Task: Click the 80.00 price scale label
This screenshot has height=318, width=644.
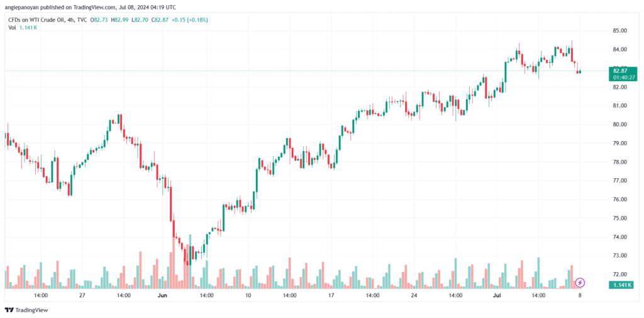Action: [620, 125]
